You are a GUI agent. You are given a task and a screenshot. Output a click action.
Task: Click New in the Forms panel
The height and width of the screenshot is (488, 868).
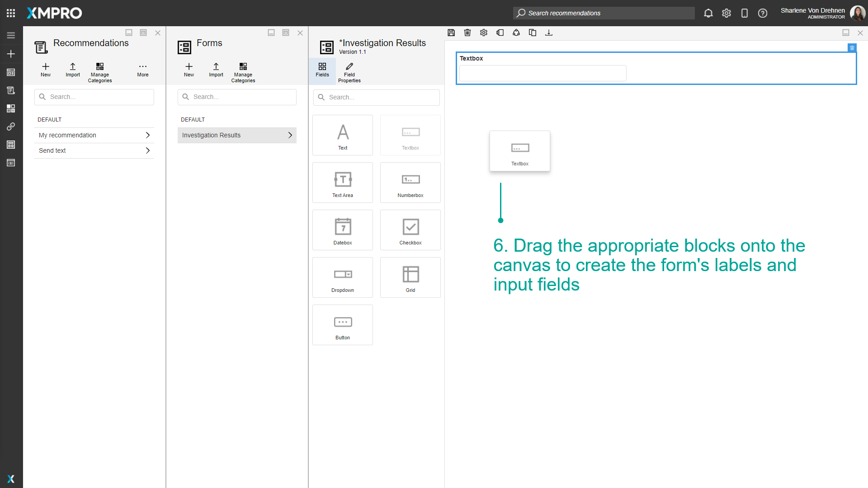(189, 70)
